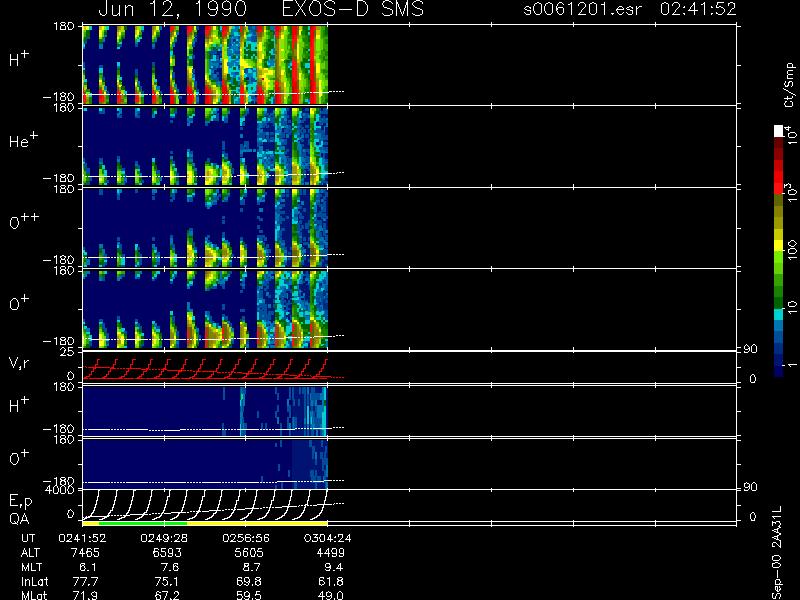Image resolution: width=800 pixels, height=600 pixels.
Task: Click the white energy sweep curves in E,p panel
Action: click(205, 505)
